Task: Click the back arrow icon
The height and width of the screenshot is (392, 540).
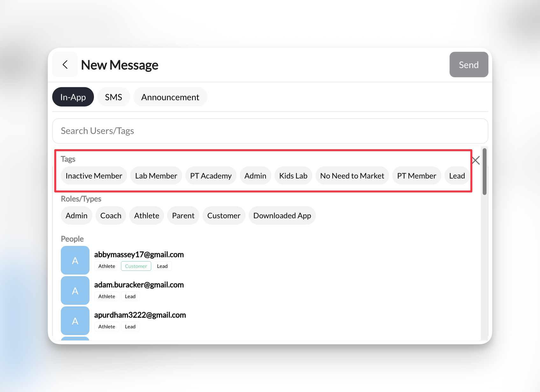Action: tap(65, 64)
